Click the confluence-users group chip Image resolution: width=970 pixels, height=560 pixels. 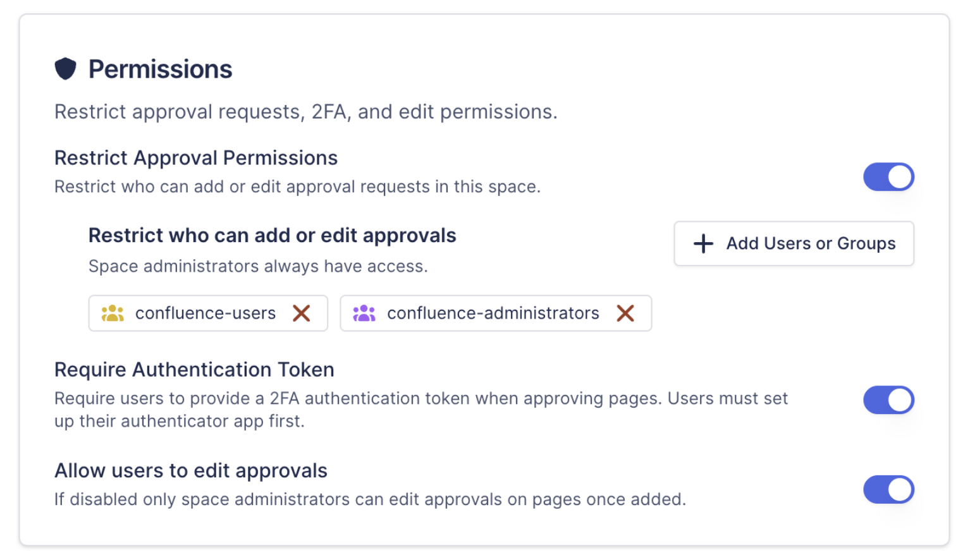pos(206,313)
